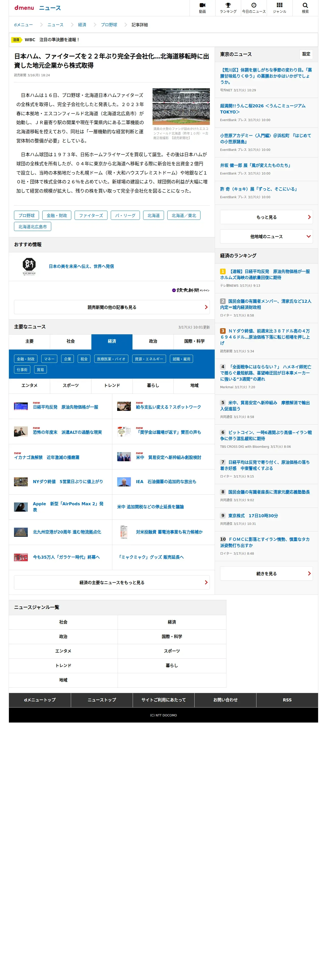The width and height of the screenshot is (327, 980).
Task: Click 就職・雇用 subcategory chip
Action: coord(181,359)
